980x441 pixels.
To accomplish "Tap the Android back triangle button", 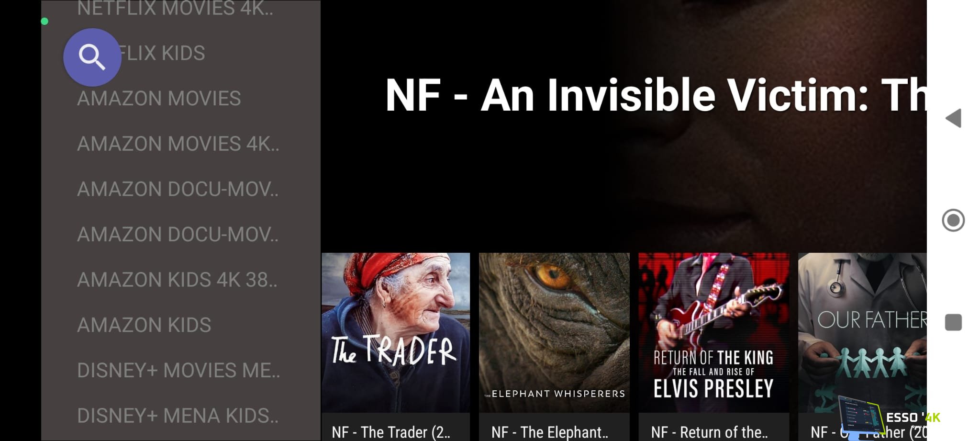I will tap(953, 118).
